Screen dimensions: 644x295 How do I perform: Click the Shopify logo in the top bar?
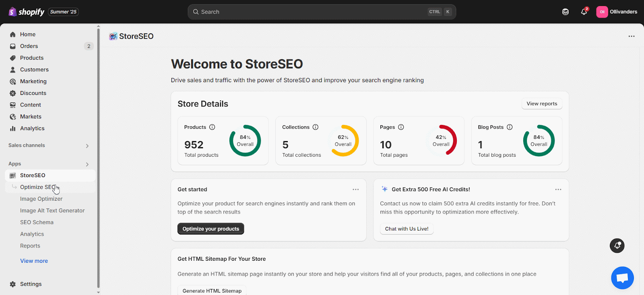(27, 12)
